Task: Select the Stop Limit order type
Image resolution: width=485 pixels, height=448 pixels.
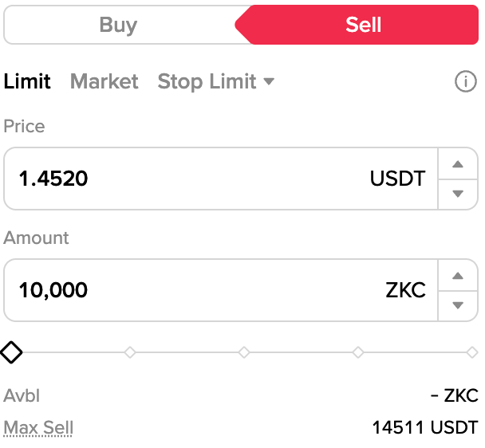Action: [x=207, y=81]
